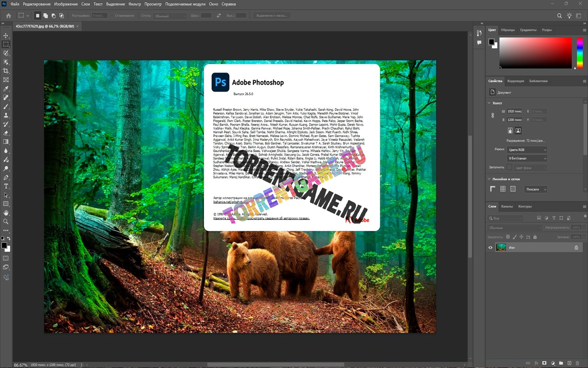Collapse the Холст section
The width and height of the screenshot is (588, 368).
click(x=490, y=103)
